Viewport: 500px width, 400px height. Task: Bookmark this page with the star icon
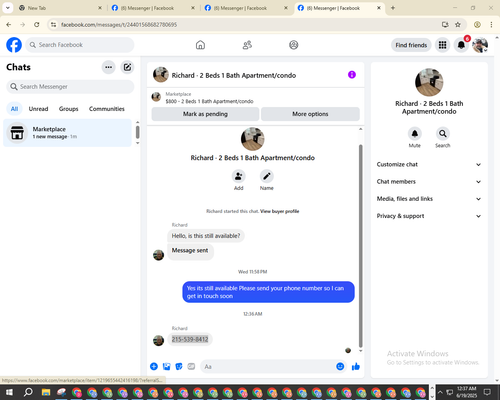pos(458,24)
